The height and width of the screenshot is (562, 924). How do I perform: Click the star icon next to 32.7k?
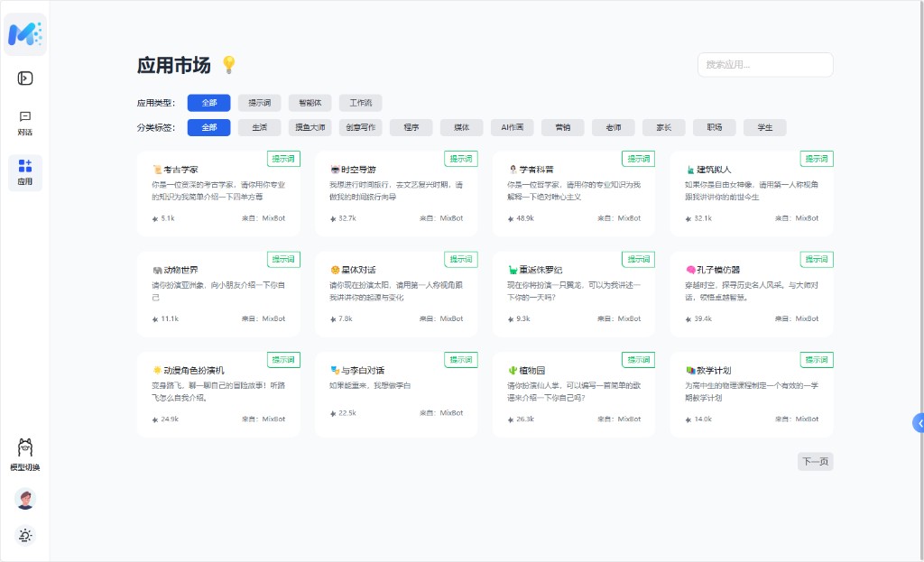tap(333, 218)
